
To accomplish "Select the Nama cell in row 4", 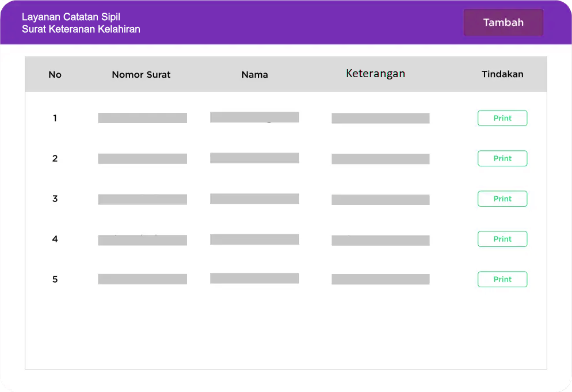I will (x=254, y=239).
